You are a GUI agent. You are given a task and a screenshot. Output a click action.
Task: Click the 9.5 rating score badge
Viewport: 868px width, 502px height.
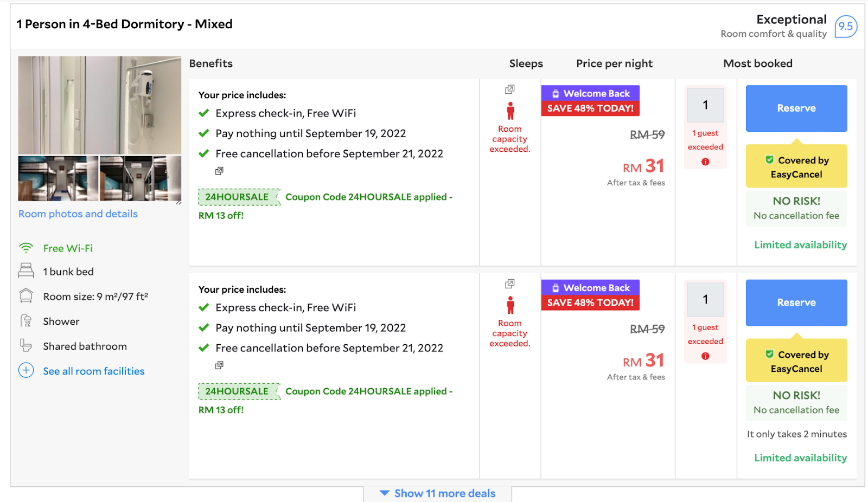[x=846, y=26]
